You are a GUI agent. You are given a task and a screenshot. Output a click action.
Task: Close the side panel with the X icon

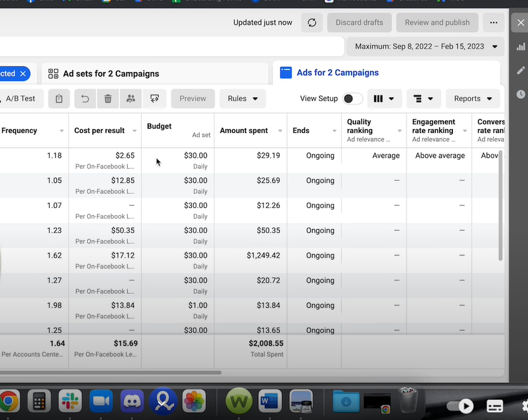click(x=520, y=22)
